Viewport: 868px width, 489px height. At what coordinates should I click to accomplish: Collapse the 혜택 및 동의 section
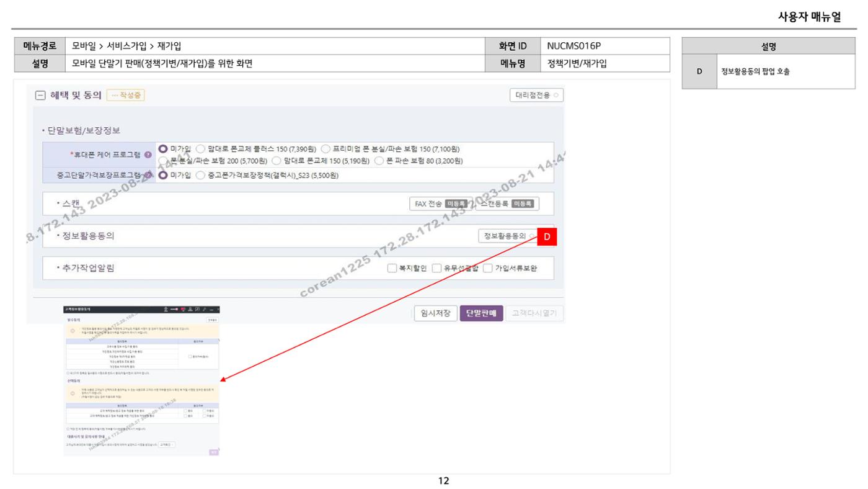(40, 96)
